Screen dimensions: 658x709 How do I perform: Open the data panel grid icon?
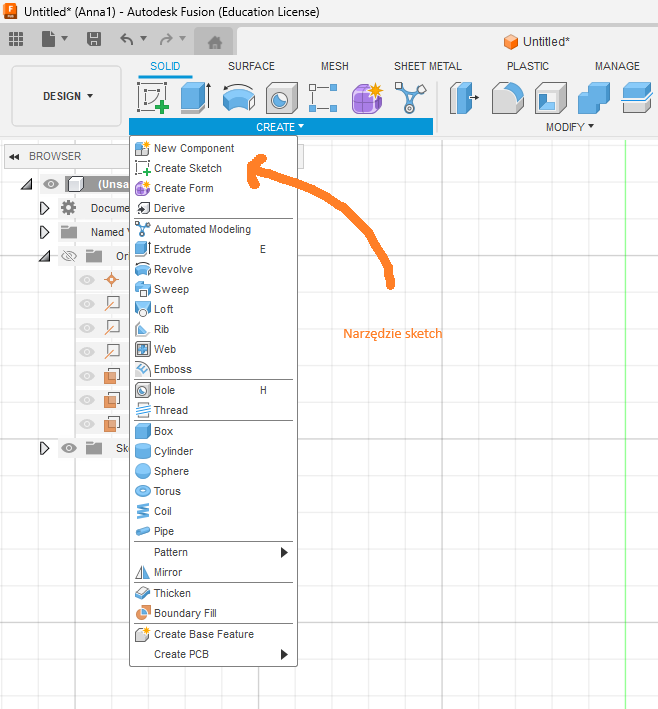click(x=16, y=39)
